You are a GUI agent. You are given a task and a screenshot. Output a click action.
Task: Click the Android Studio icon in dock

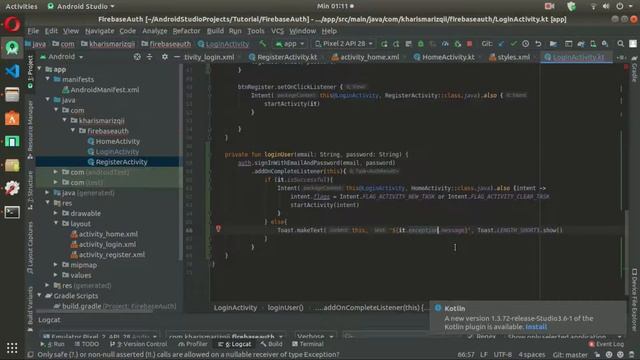pyautogui.click(x=12, y=48)
